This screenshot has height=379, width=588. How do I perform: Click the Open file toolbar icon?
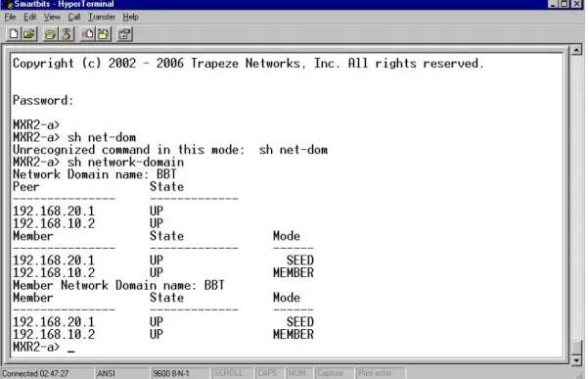pos(29,34)
